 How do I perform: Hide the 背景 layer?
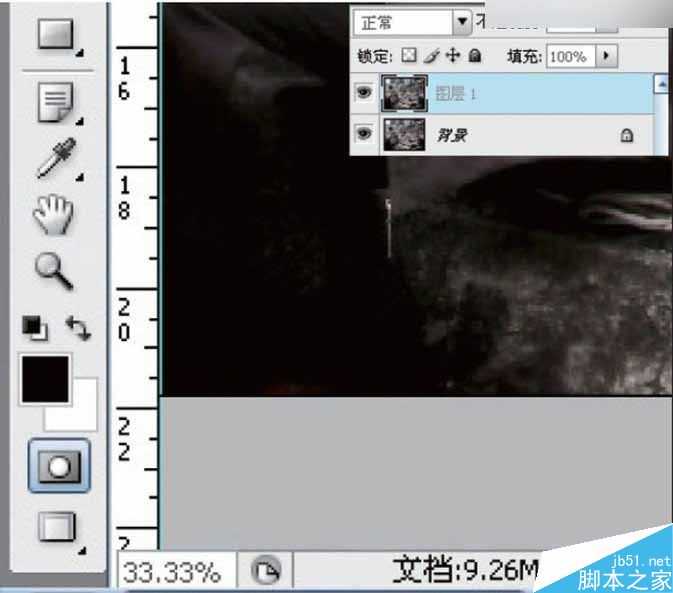[364, 134]
